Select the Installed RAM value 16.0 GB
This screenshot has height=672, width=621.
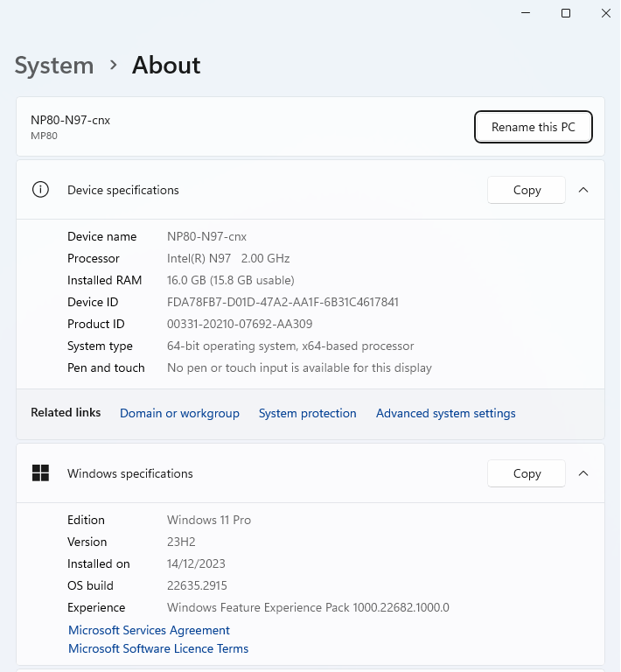[230, 280]
